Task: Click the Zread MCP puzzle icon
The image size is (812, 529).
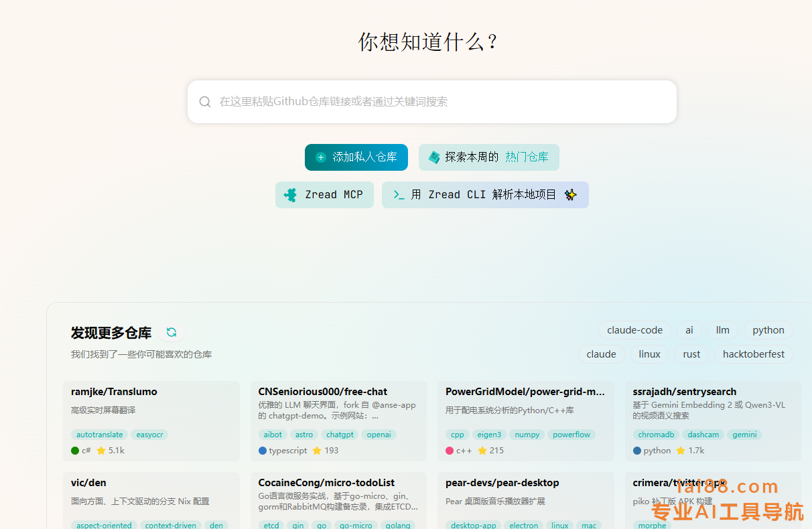Action: (291, 195)
